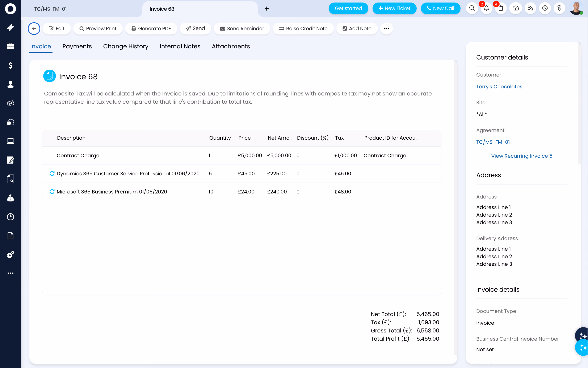Click Generate PDF
This screenshot has width=588, height=368.
(151, 28)
